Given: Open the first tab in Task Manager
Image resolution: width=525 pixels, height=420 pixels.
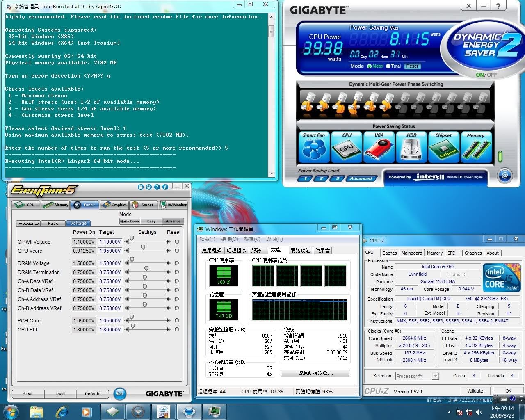Looking at the screenshot, I should coord(212,250).
